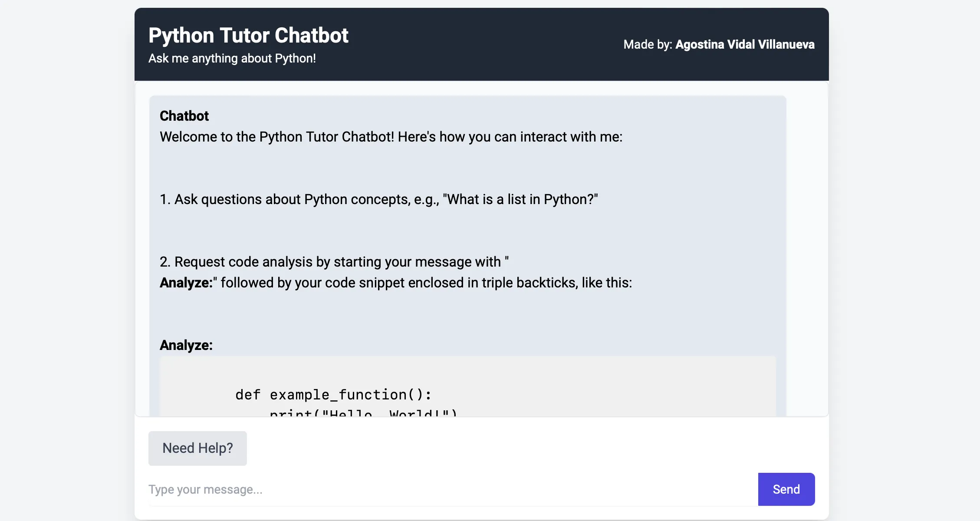
Task: Focus the Type your message field
Action: (451, 489)
